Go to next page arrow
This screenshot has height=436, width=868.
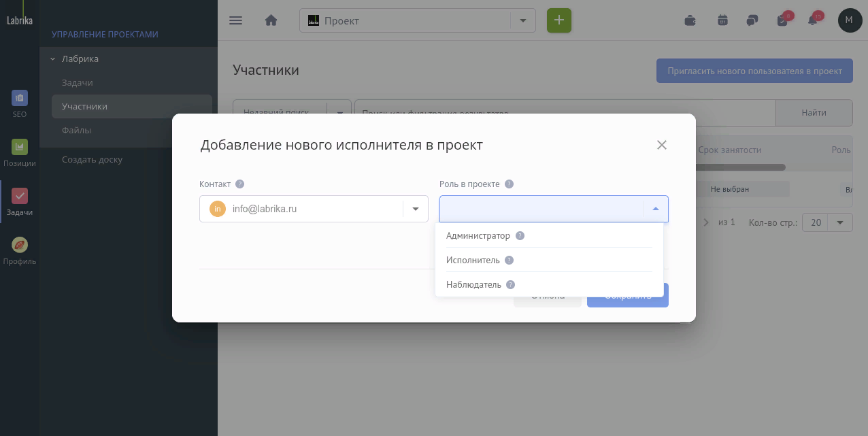coord(705,222)
